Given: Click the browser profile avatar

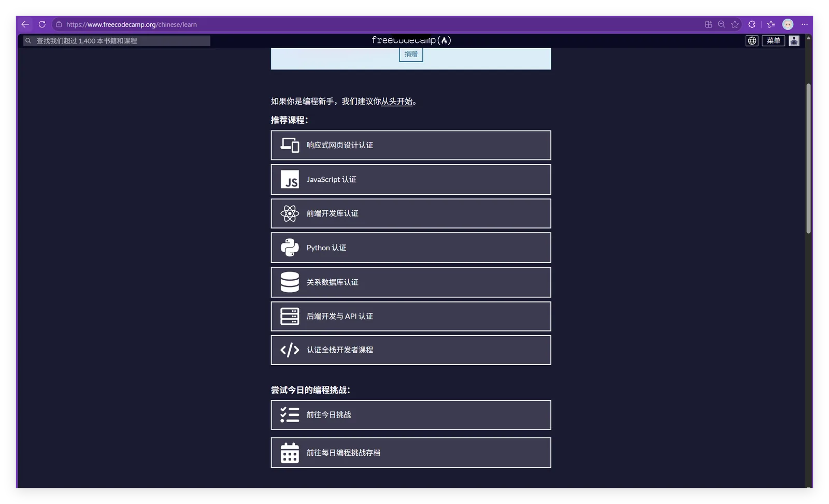Looking at the screenshot, I should pos(788,24).
